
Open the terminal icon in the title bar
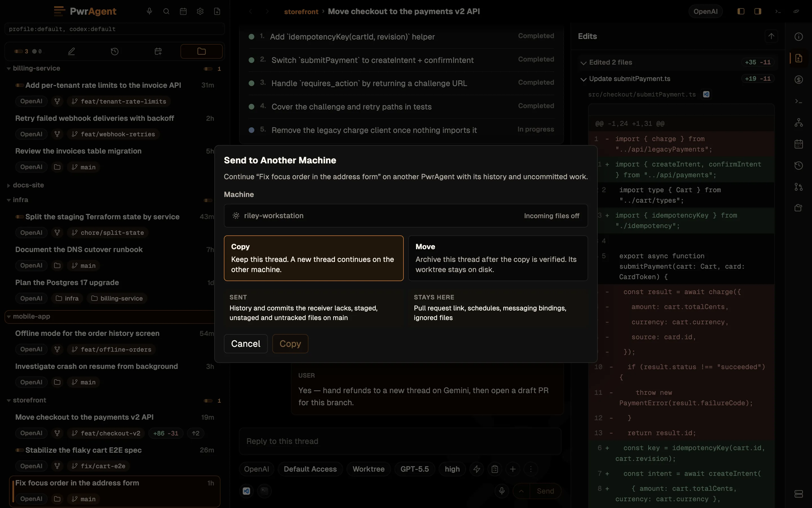point(778,11)
